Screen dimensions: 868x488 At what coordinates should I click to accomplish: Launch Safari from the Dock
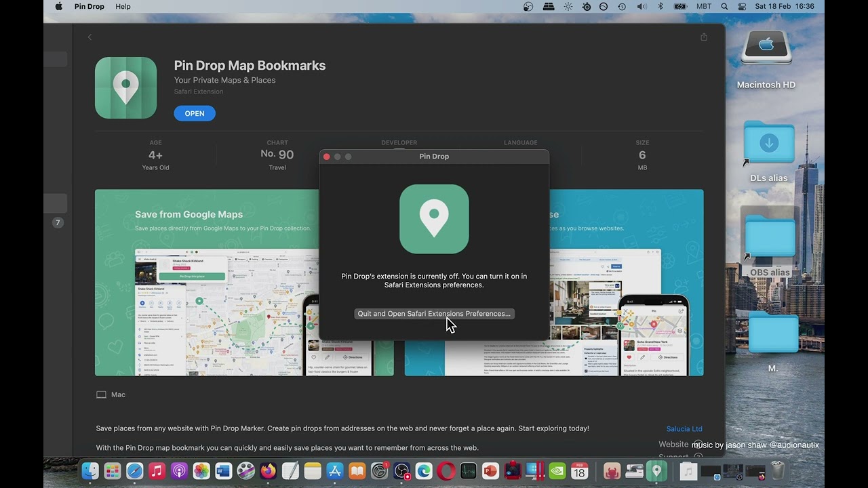135,471
